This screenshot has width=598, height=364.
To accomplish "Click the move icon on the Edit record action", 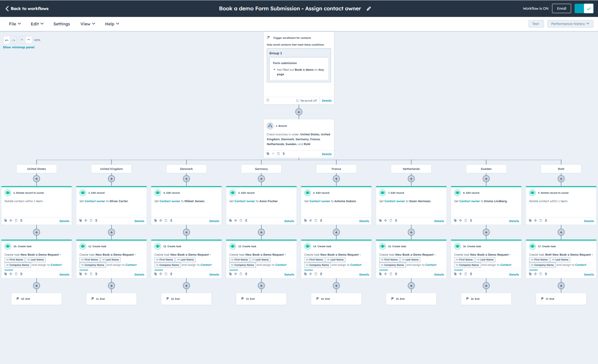I will point(85,220).
